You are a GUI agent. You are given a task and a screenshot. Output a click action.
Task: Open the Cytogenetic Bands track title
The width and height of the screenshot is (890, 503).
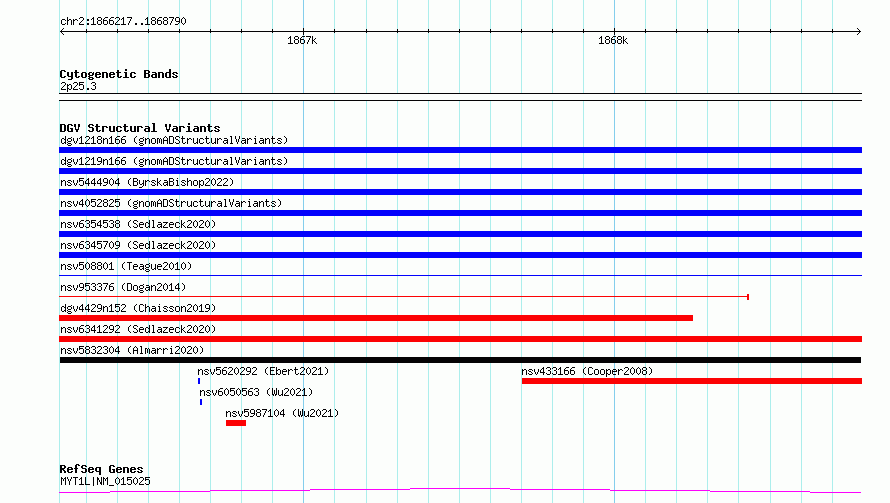coord(119,74)
